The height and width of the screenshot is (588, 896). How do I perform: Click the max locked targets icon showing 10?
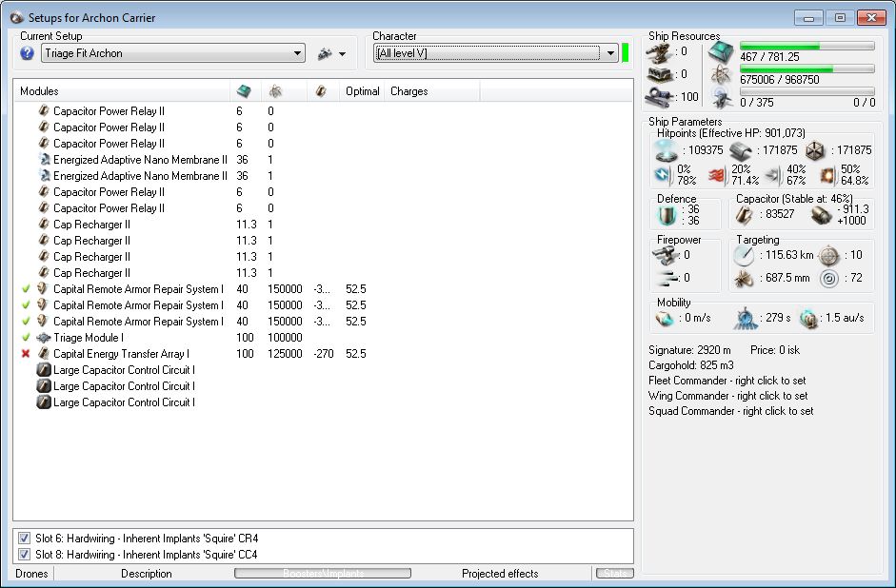828,256
